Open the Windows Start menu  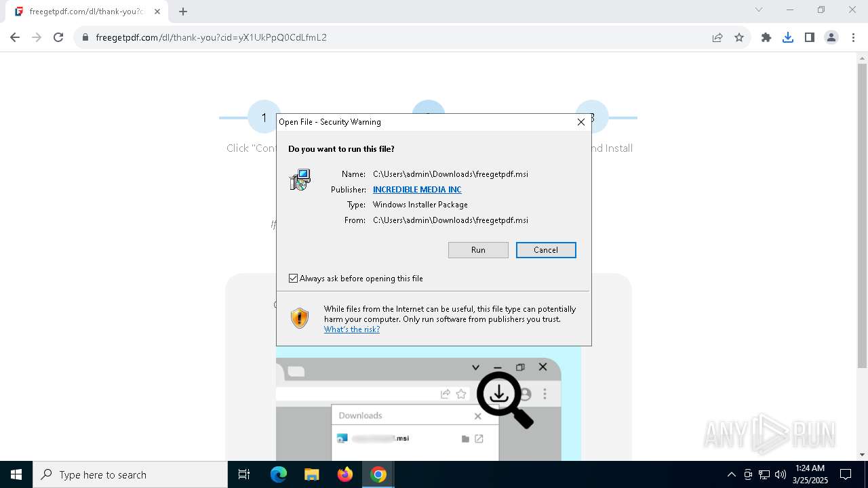(x=16, y=474)
